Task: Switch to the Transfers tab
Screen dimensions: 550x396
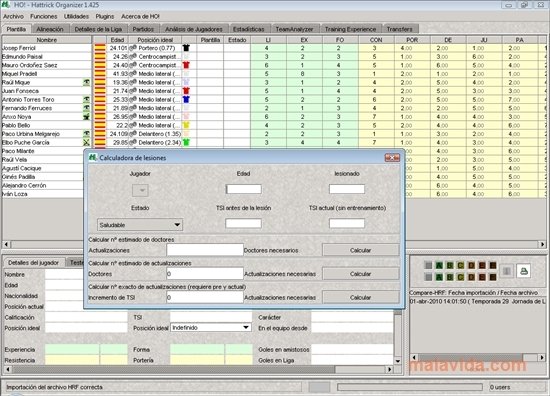Action: 400,29
